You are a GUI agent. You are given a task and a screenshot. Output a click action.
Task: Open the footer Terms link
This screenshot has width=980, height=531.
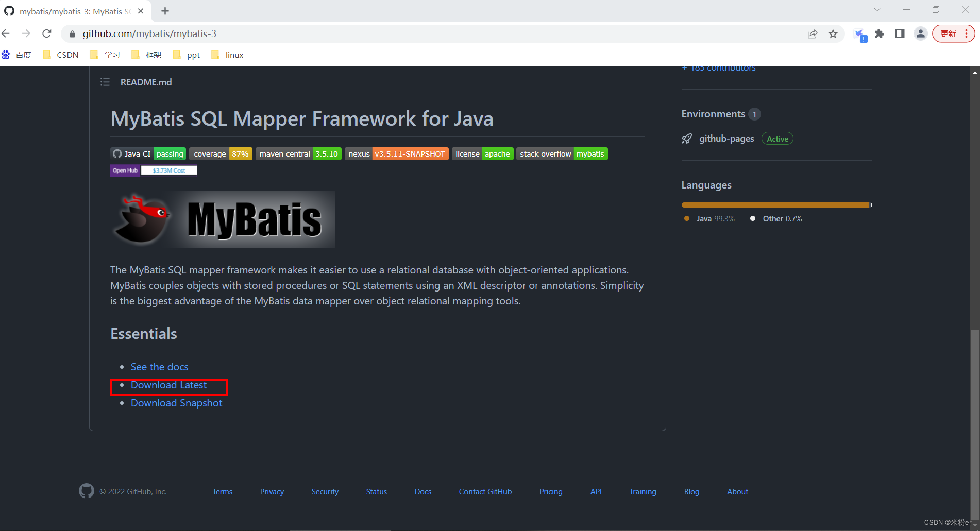point(223,491)
